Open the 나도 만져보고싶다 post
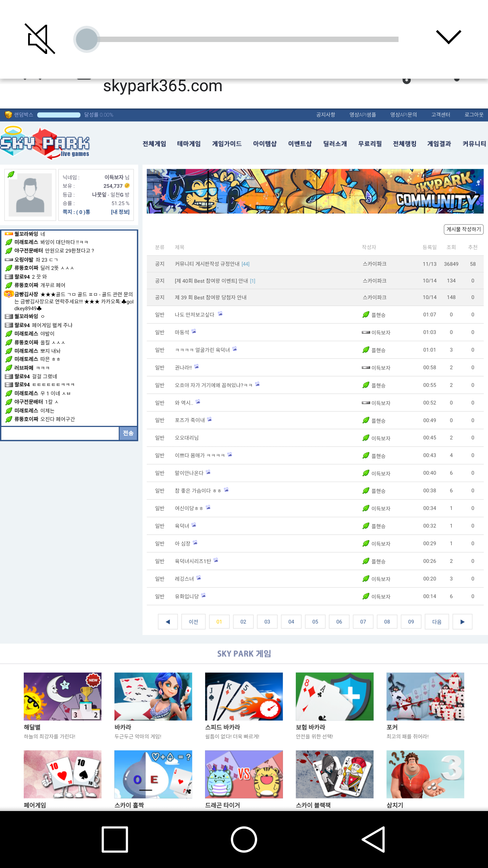Viewport: 488px width, 868px height. pyautogui.click(x=195, y=315)
